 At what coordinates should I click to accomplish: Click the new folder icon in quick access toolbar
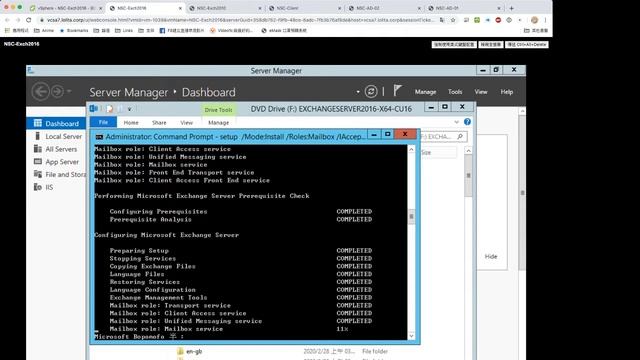[x=120, y=109]
